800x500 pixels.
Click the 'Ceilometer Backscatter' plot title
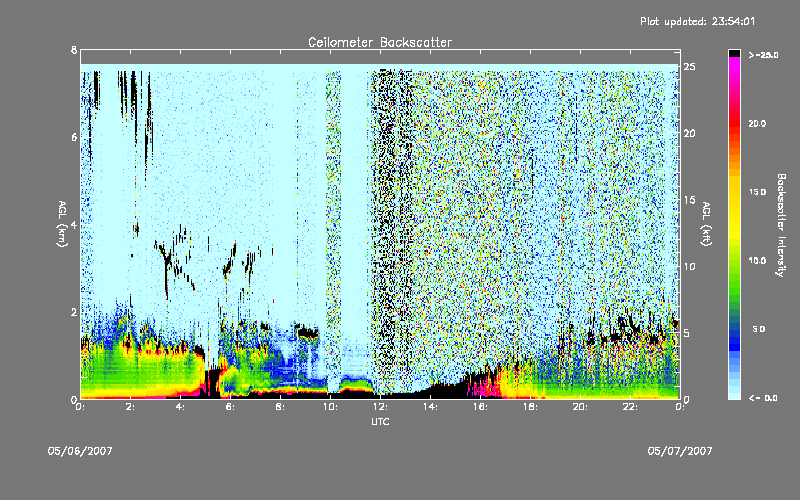[x=380, y=42]
